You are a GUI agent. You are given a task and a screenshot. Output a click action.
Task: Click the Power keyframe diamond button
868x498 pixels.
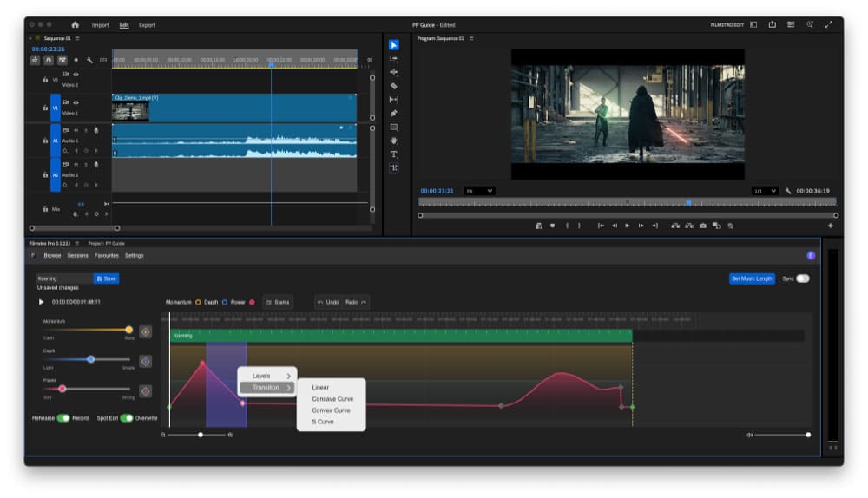146,391
